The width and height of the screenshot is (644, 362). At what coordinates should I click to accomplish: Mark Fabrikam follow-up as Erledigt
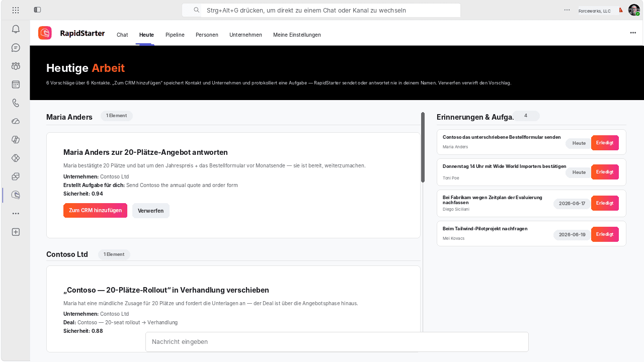tap(605, 203)
